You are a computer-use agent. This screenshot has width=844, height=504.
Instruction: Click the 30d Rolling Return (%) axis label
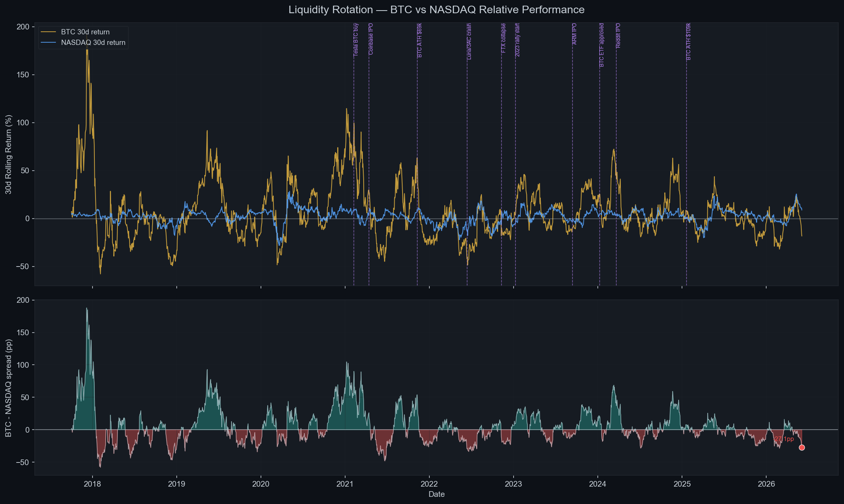pos(8,154)
